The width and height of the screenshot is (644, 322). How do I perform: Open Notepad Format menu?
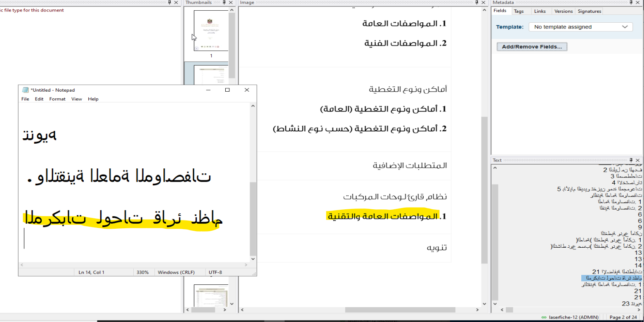tap(57, 99)
